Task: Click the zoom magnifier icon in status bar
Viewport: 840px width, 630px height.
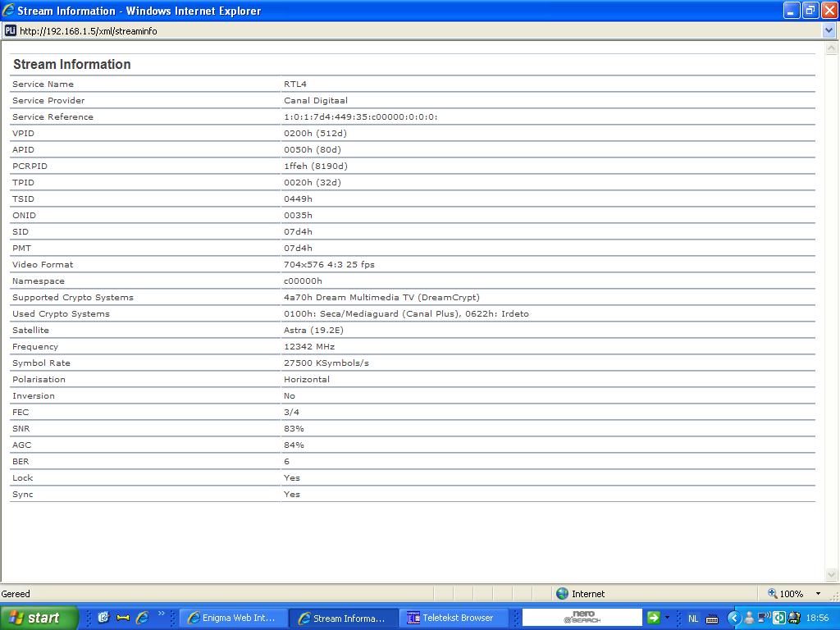Action: pyautogui.click(x=773, y=593)
